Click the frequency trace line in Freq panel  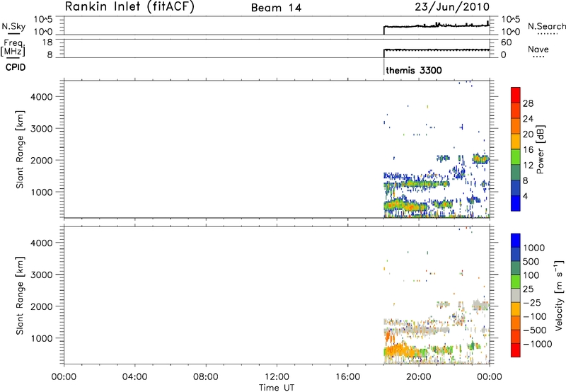point(436,50)
